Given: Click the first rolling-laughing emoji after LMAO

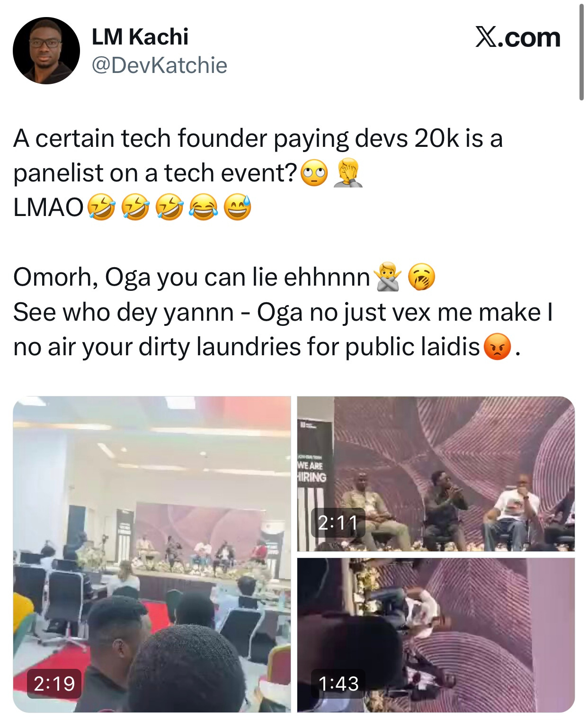Looking at the screenshot, I should (101, 208).
